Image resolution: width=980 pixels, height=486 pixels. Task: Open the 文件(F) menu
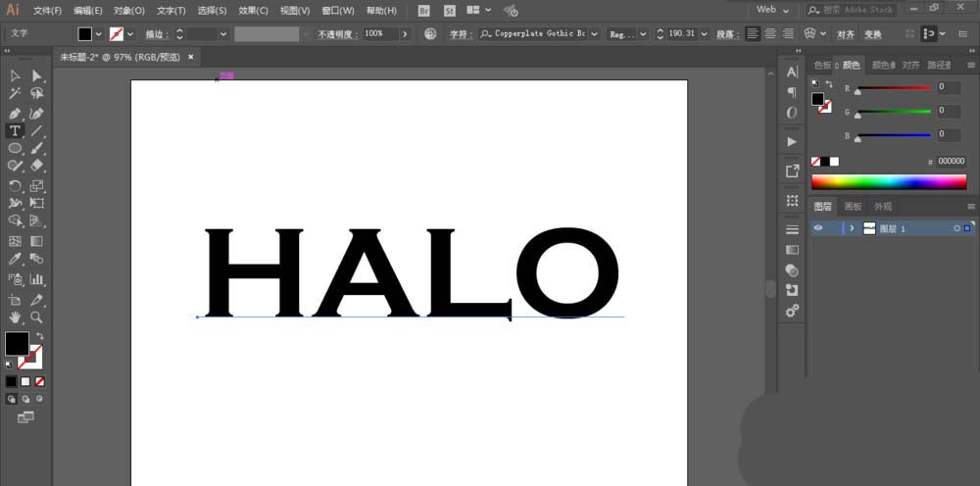pos(47,11)
